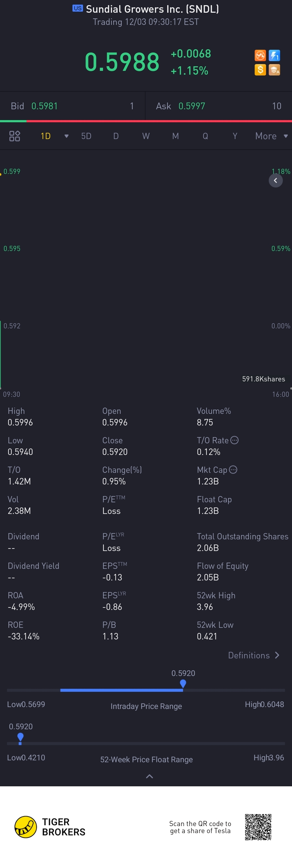Switch chart to W weekly tab

146,136
